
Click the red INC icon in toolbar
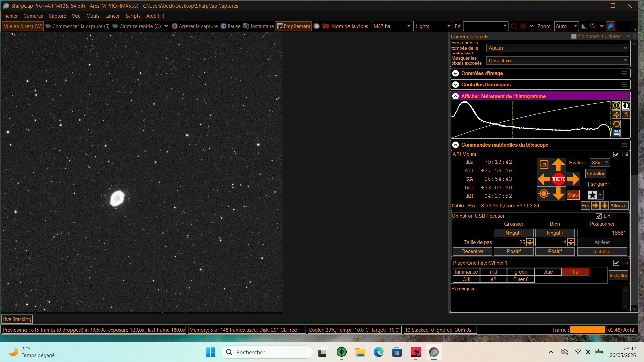pyautogui.click(x=325, y=26)
